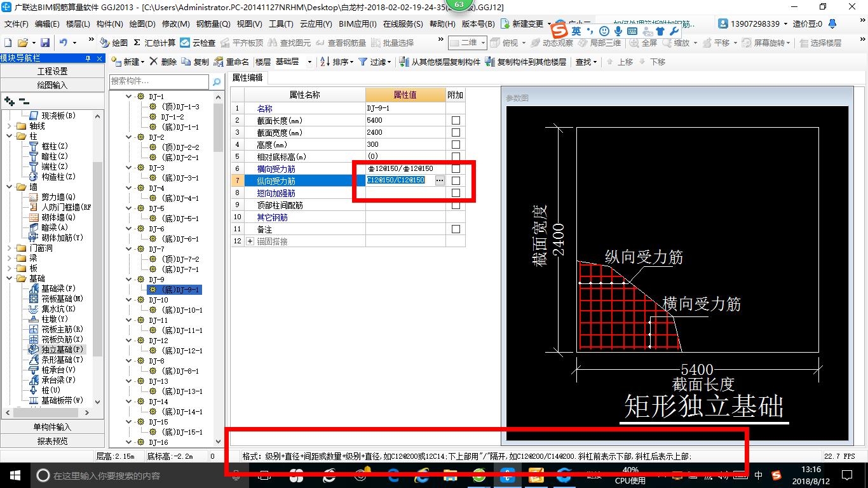This screenshot has width=868, height=488.
Task: Open 云检查 cloud check tool
Action: (x=198, y=43)
